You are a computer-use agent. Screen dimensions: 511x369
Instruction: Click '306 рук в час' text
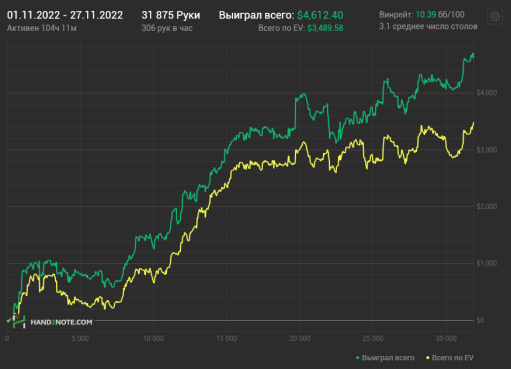[x=167, y=28]
